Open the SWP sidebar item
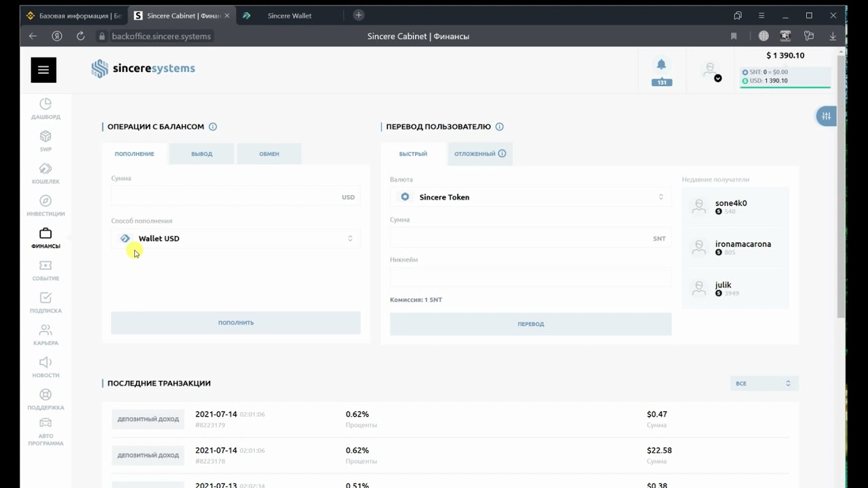 click(45, 141)
